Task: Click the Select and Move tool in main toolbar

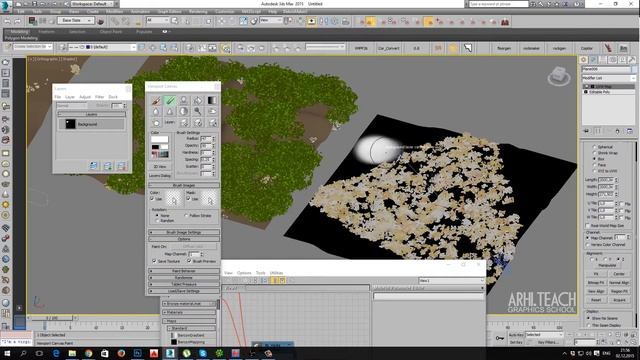Action: [222, 21]
